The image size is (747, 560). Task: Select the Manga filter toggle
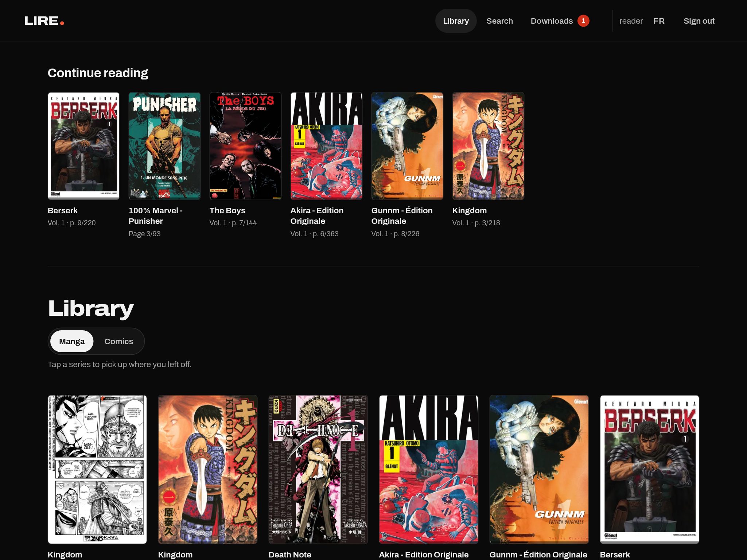coord(72,341)
